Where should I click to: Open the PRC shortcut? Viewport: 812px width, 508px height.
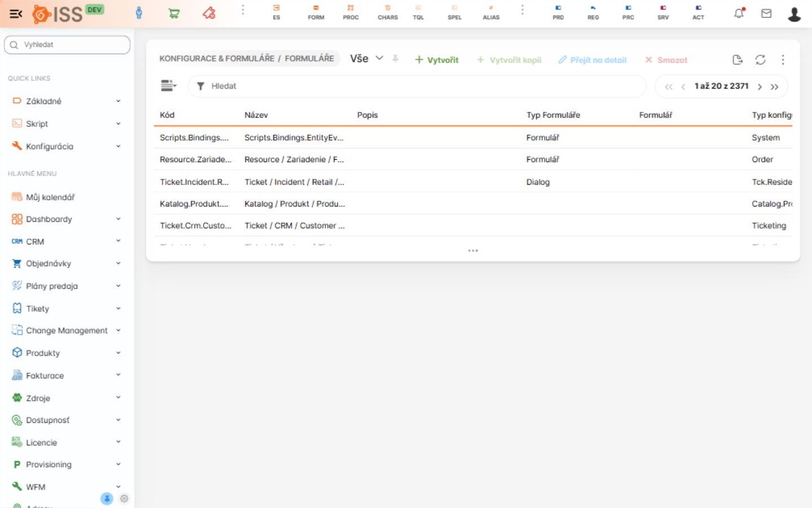pyautogui.click(x=628, y=12)
